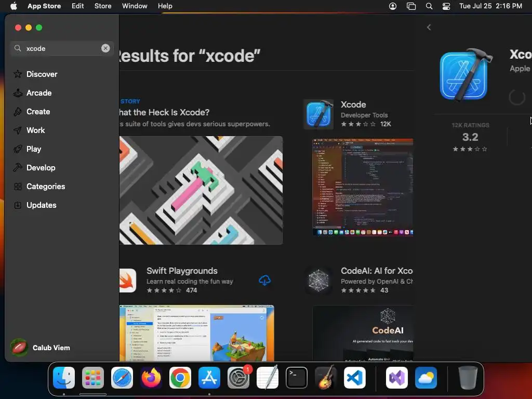Screen dimensions: 532x399
Task: Open TextEdit from the Dock
Action: (268, 378)
